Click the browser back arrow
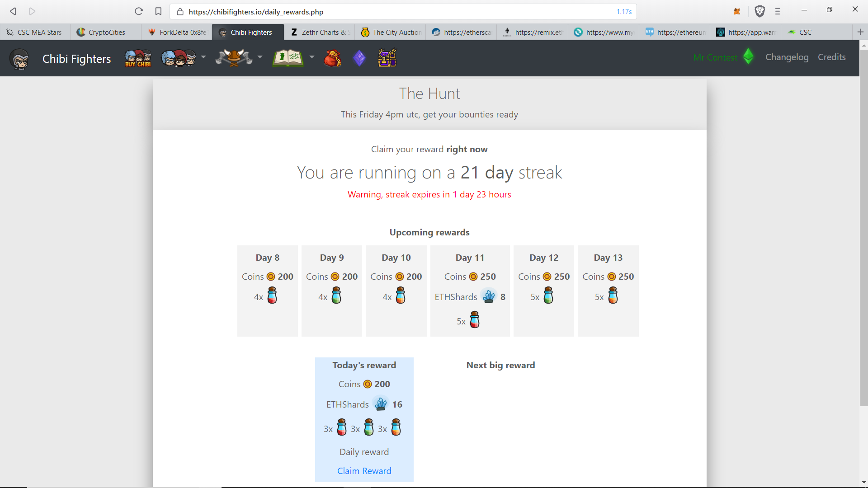This screenshot has height=488, width=868. pyautogui.click(x=13, y=11)
